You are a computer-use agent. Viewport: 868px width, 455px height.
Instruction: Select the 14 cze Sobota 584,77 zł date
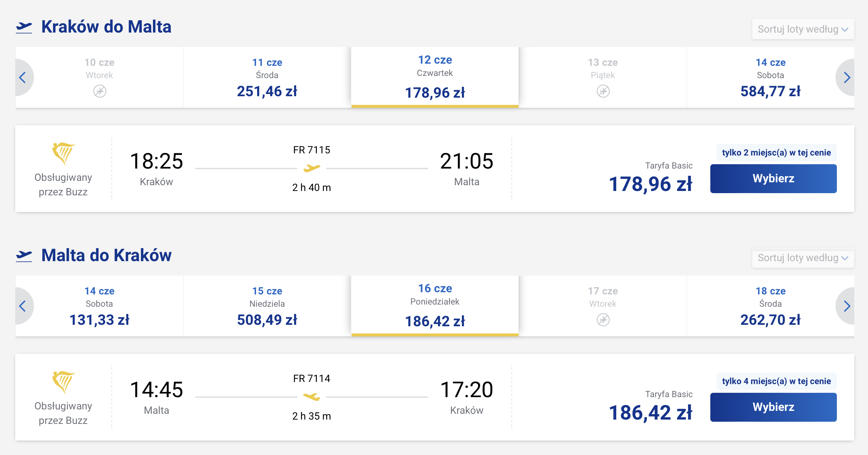point(770,77)
